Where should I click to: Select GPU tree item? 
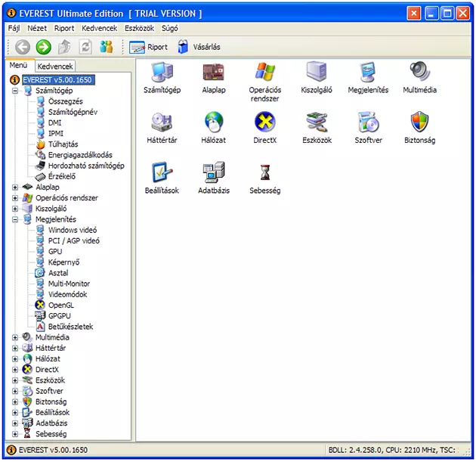coord(55,252)
